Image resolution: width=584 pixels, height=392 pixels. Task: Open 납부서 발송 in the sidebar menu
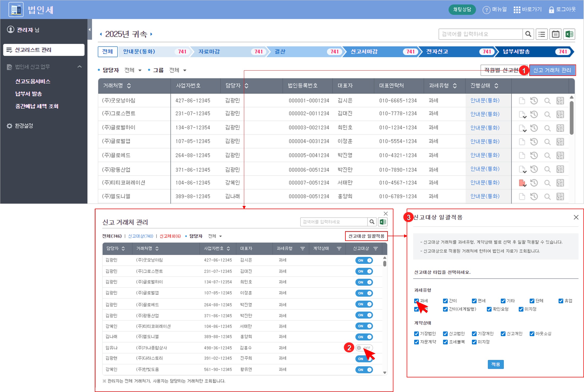coord(28,94)
